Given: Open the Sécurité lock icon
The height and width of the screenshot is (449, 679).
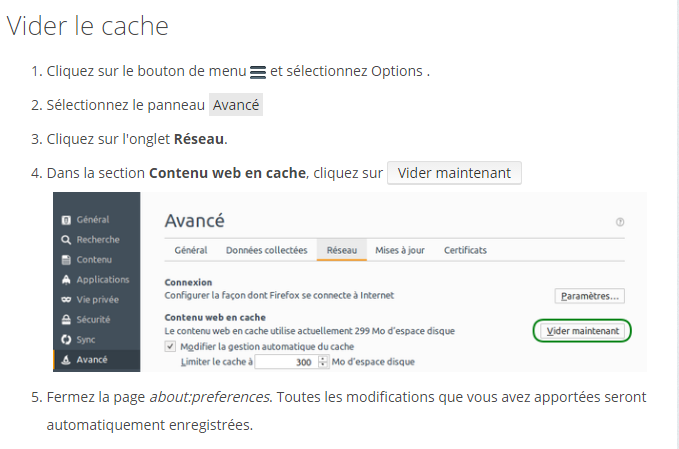Looking at the screenshot, I should 66,320.
